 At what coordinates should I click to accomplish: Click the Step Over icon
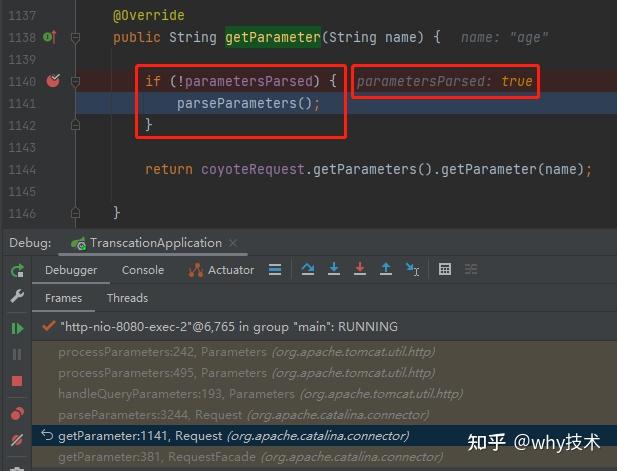coord(308,269)
